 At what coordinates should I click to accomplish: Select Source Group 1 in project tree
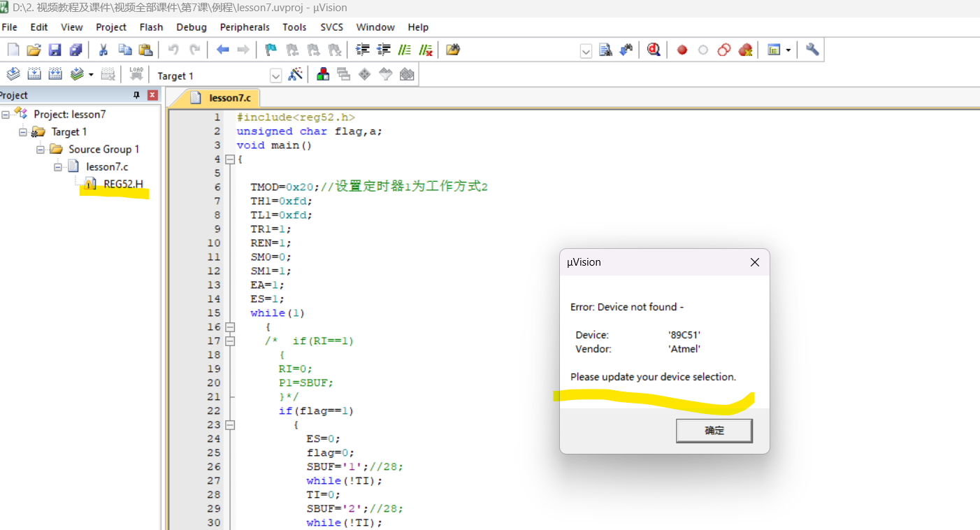103,149
